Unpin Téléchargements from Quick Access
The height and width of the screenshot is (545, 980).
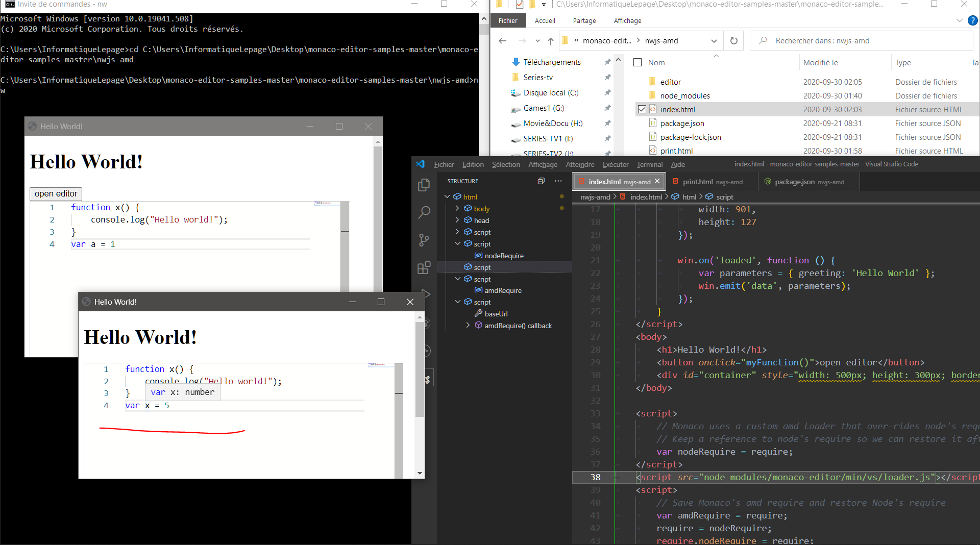coord(607,62)
